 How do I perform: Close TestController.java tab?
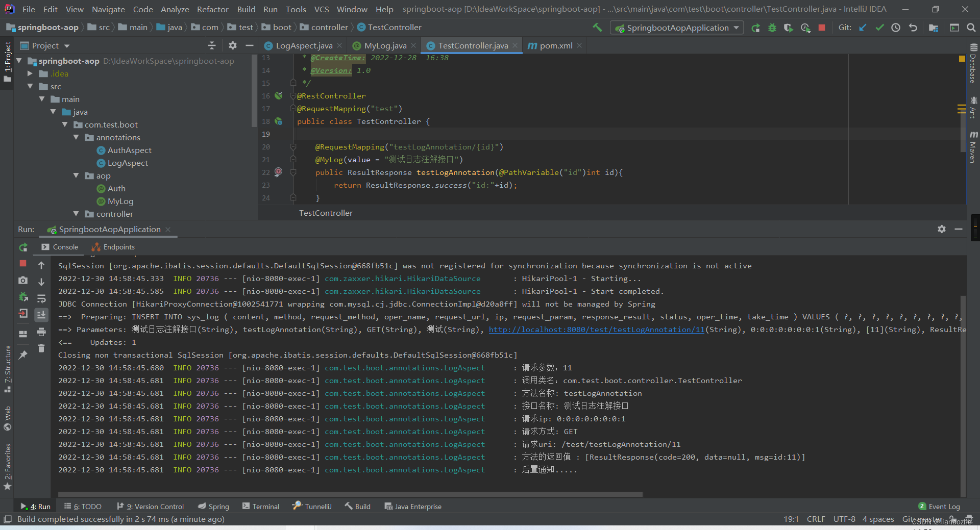click(x=515, y=45)
